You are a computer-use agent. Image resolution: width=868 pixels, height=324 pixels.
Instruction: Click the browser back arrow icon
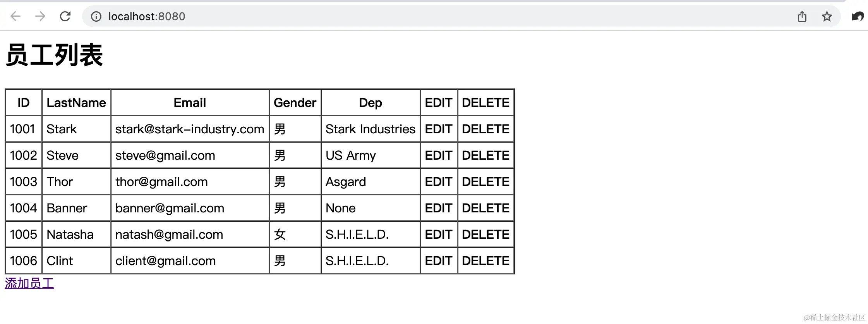(x=15, y=16)
